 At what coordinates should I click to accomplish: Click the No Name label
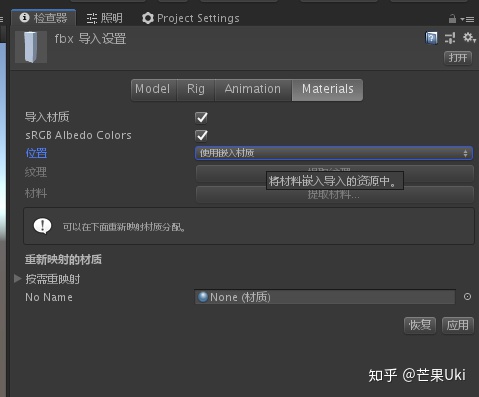49,297
